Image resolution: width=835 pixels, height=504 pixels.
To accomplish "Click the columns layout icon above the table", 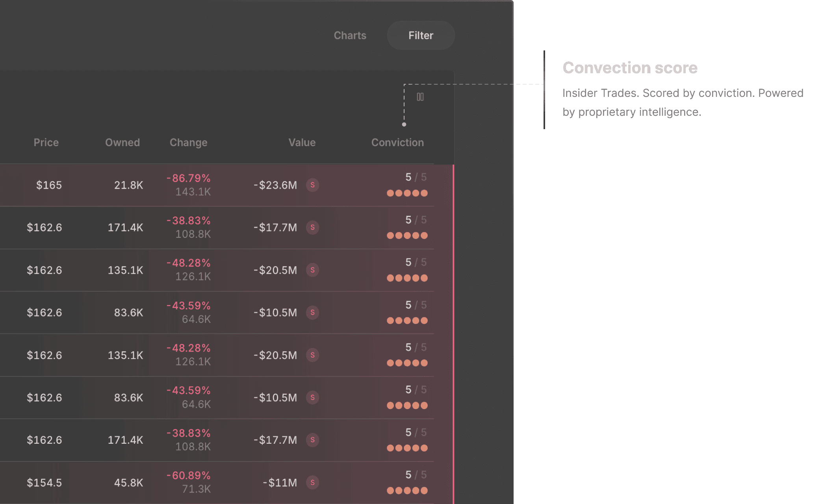I will pyautogui.click(x=420, y=97).
